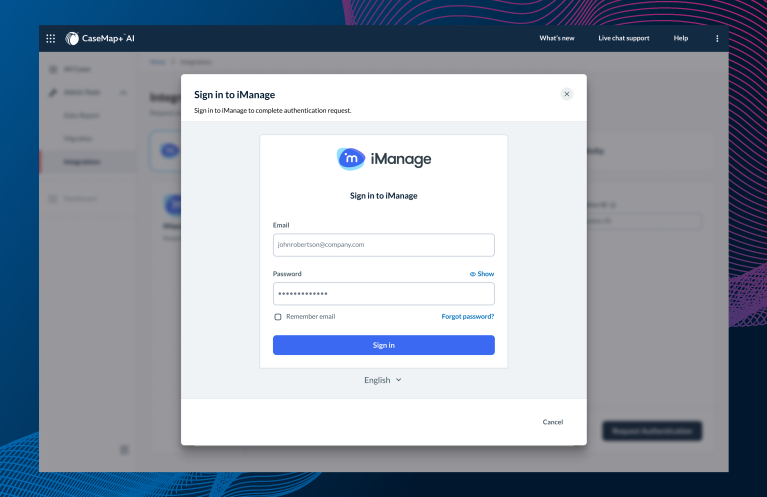Open the Help menu item

pos(681,39)
